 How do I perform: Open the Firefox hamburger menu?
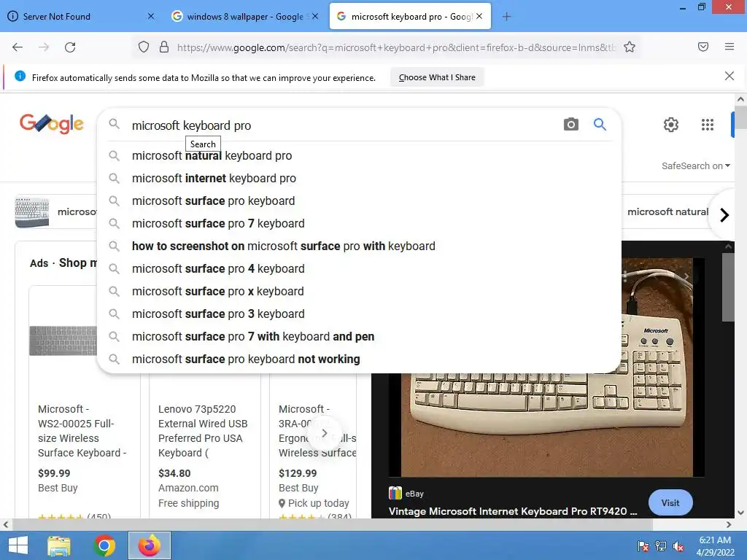[x=729, y=47]
